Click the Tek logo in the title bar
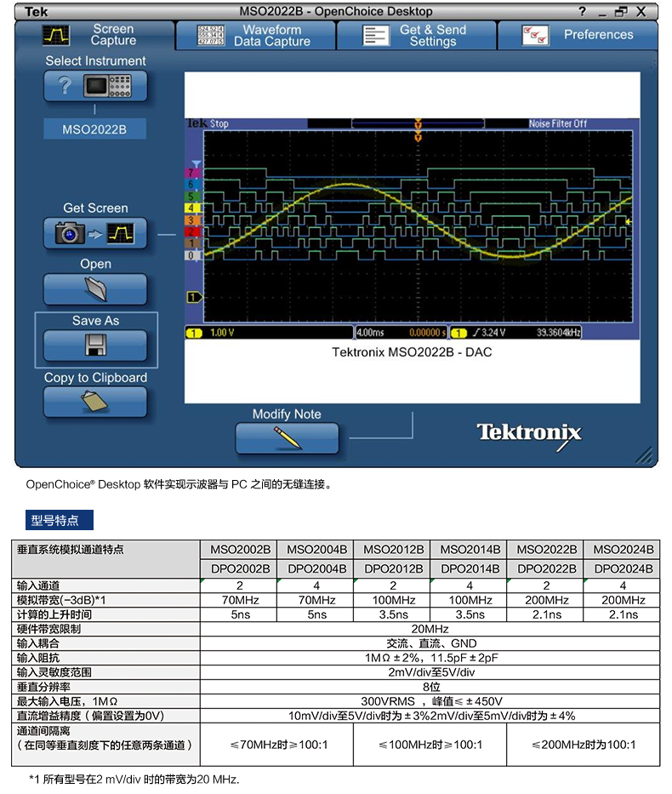672x794 pixels. click(36, 12)
